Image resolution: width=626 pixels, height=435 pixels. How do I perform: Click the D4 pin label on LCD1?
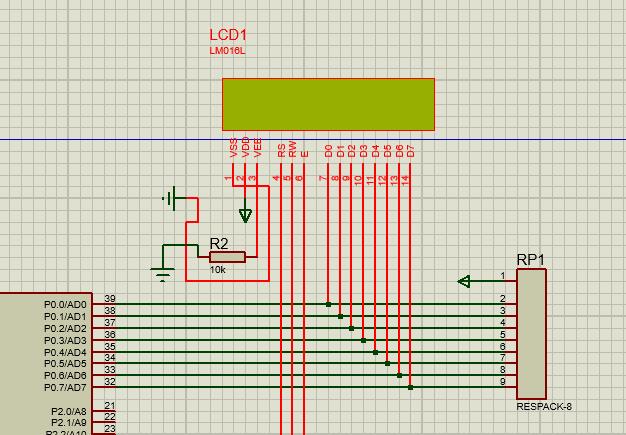coord(375,151)
